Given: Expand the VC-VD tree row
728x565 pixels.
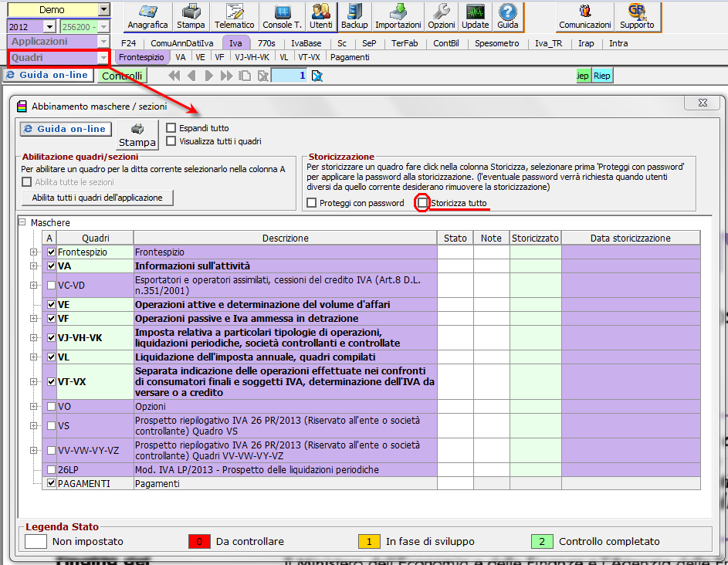Looking at the screenshot, I should (33, 285).
